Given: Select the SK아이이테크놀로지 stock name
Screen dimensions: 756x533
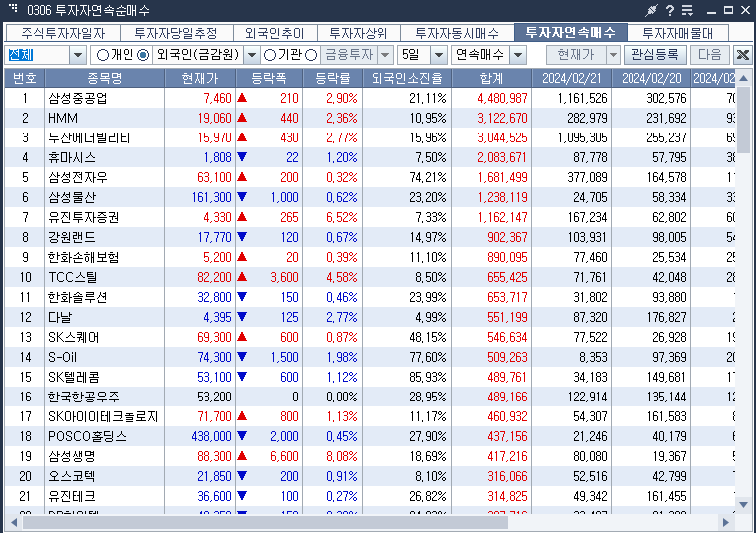Looking at the screenshot, I should pyautogui.click(x=104, y=416).
